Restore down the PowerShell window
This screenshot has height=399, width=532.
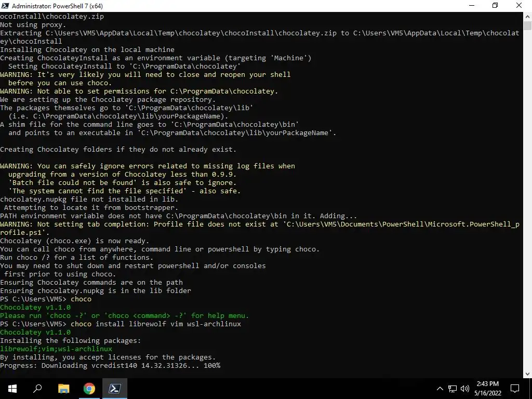click(495, 5)
